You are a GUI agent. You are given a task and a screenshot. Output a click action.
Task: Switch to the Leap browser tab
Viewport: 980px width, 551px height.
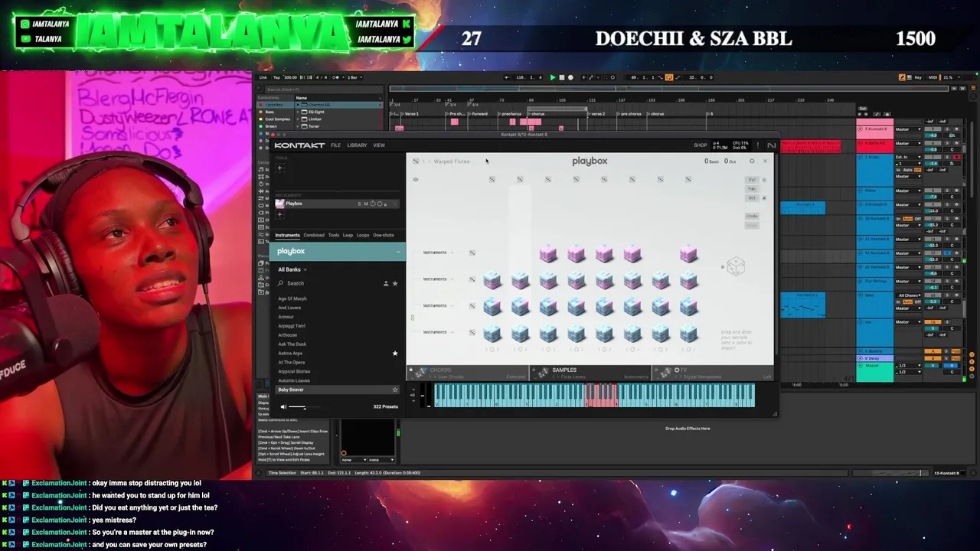pos(348,235)
